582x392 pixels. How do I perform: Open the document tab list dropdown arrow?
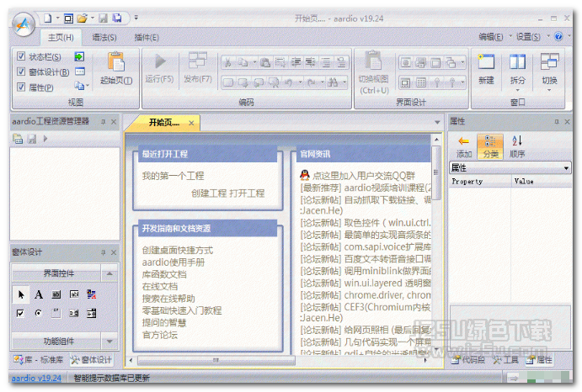(x=437, y=122)
